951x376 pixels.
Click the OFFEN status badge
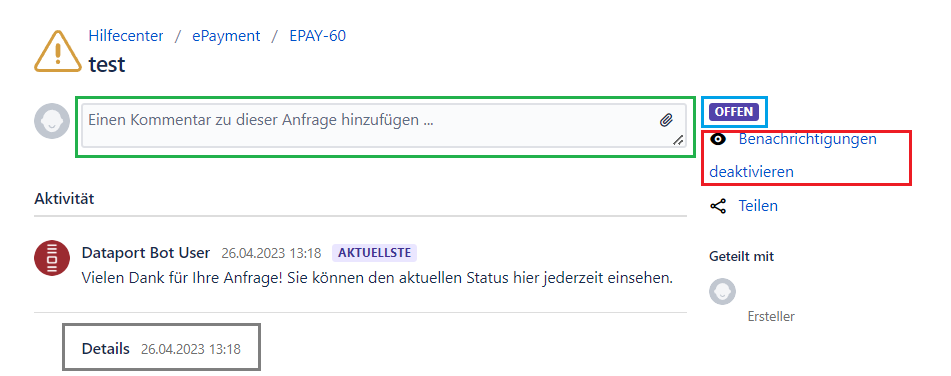tap(734, 112)
